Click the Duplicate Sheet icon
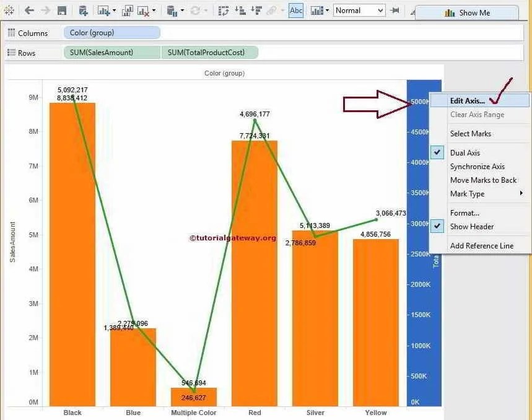This screenshot has height=420, width=532. [x=127, y=11]
